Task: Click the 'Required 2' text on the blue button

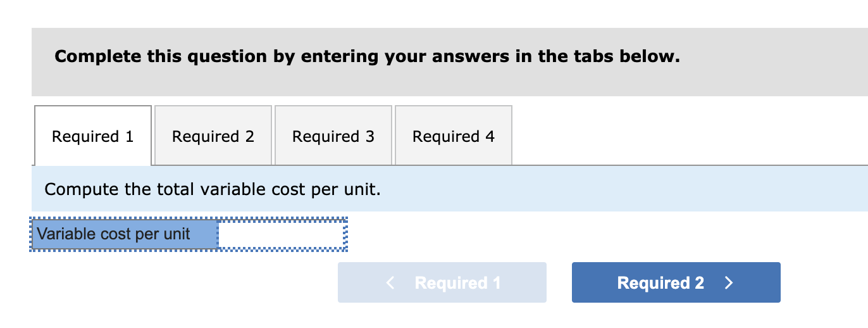Action: (x=660, y=283)
